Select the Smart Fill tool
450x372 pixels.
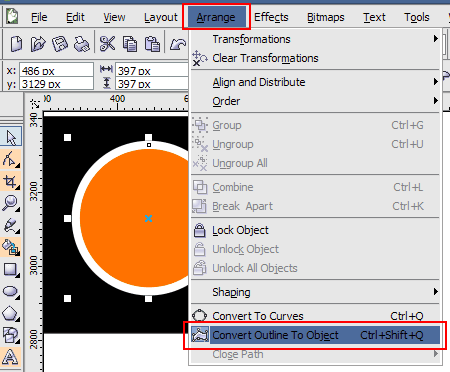point(10,247)
